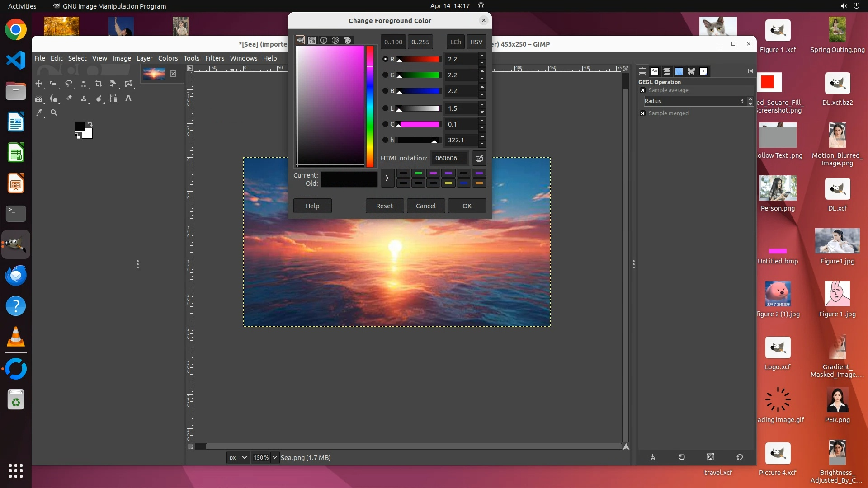Toggle the Sample merged checkbox

click(642, 113)
